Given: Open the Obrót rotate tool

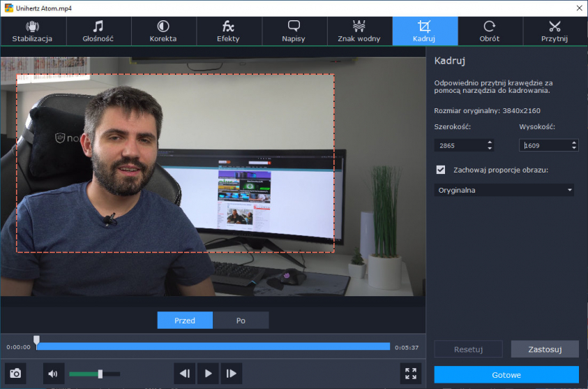Looking at the screenshot, I should click(x=489, y=31).
